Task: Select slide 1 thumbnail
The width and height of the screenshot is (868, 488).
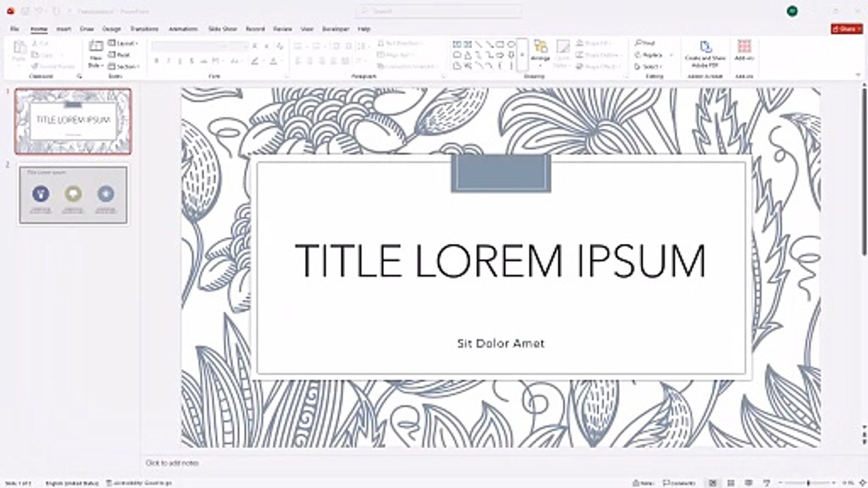Action: click(73, 121)
